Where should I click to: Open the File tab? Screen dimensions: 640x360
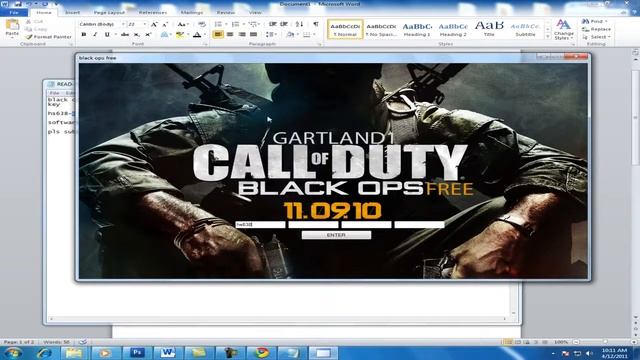tap(14, 13)
